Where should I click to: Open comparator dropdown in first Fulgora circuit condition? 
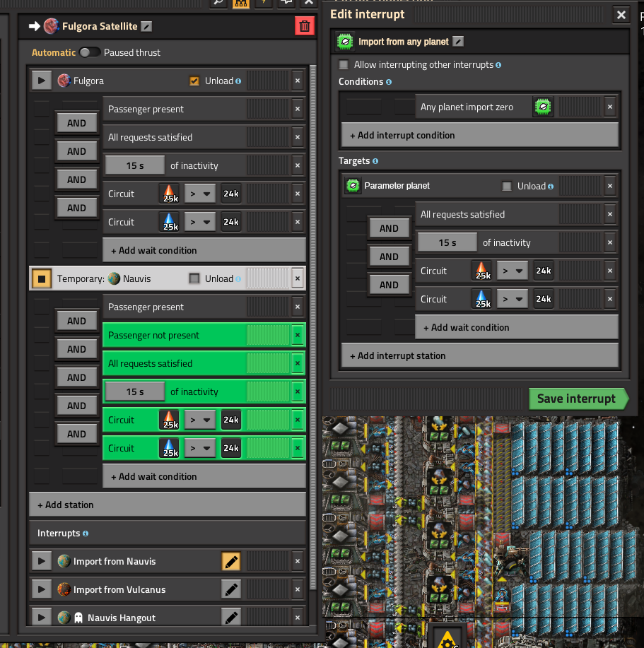199,194
